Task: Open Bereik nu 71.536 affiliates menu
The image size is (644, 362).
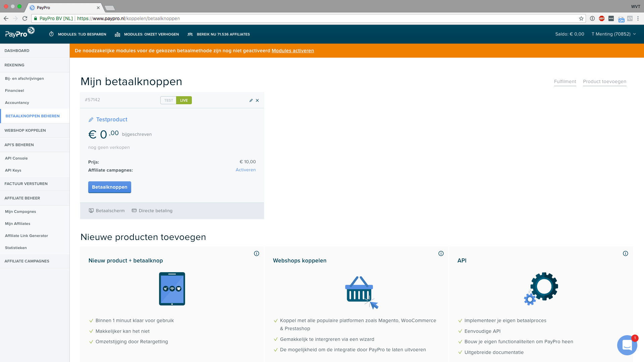Action: pyautogui.click(x=219, y=34)
